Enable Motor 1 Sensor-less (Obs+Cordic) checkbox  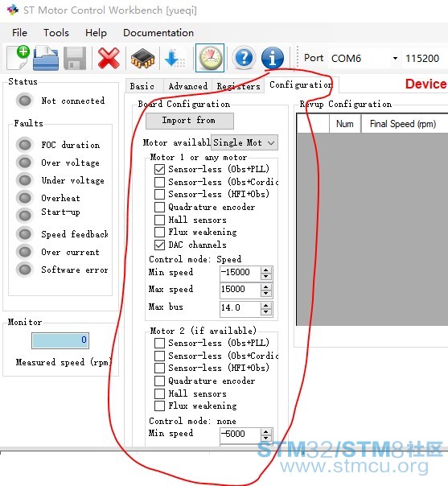coord(159,182)
